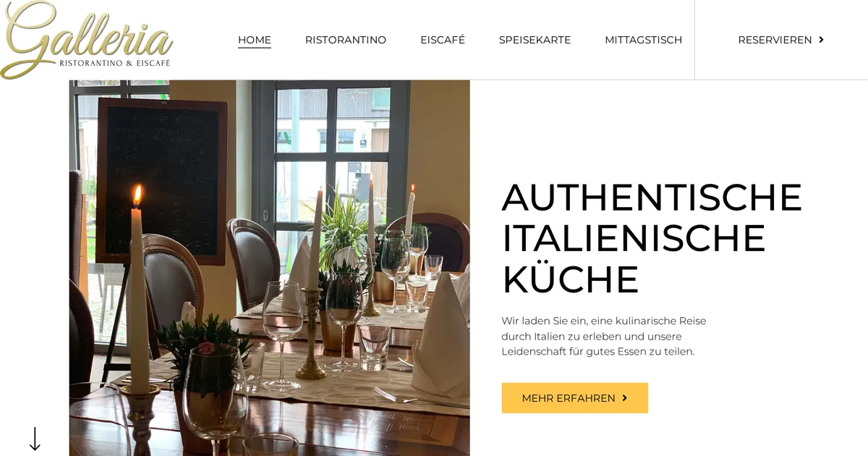Select Mittagstisch in the navigation
This screenshot has height=456, width=868.
643,40
